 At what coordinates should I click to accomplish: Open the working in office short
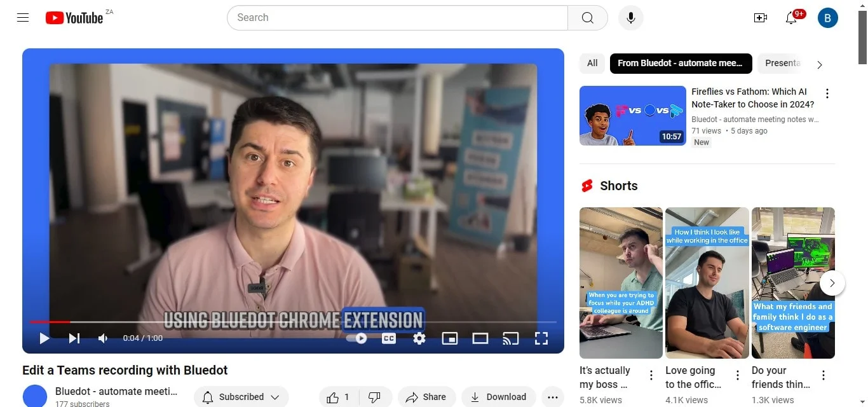707,283
